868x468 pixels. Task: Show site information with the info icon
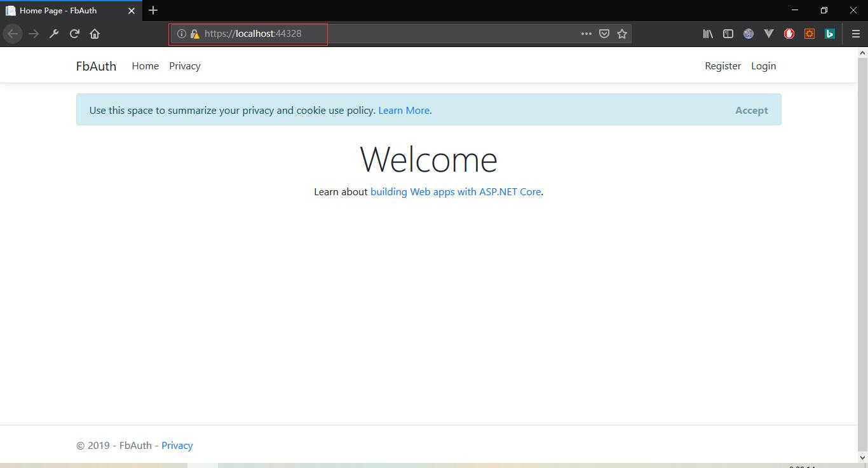pos(181,34)
